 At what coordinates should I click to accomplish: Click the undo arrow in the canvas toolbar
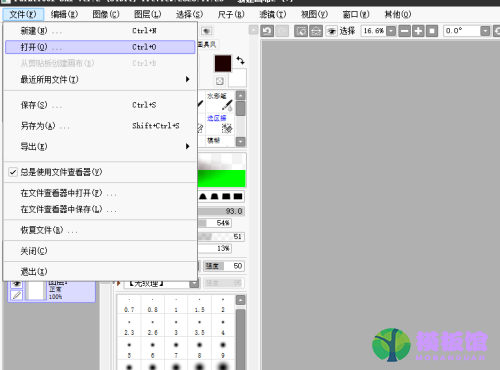[267, 31]
